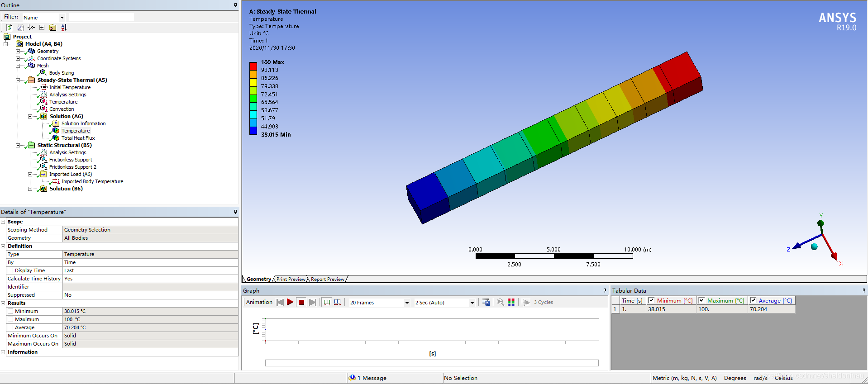Go to previous animation frame
The width and height of the screenshot is (868, 384).
point(280,302)
